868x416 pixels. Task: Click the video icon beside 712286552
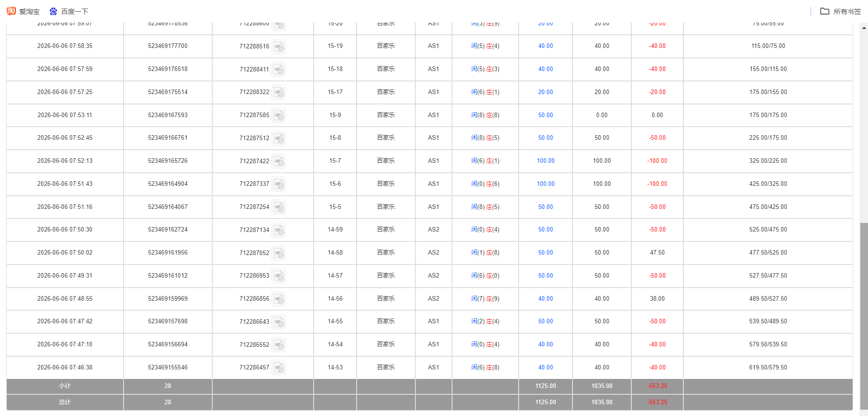[279, 345]
